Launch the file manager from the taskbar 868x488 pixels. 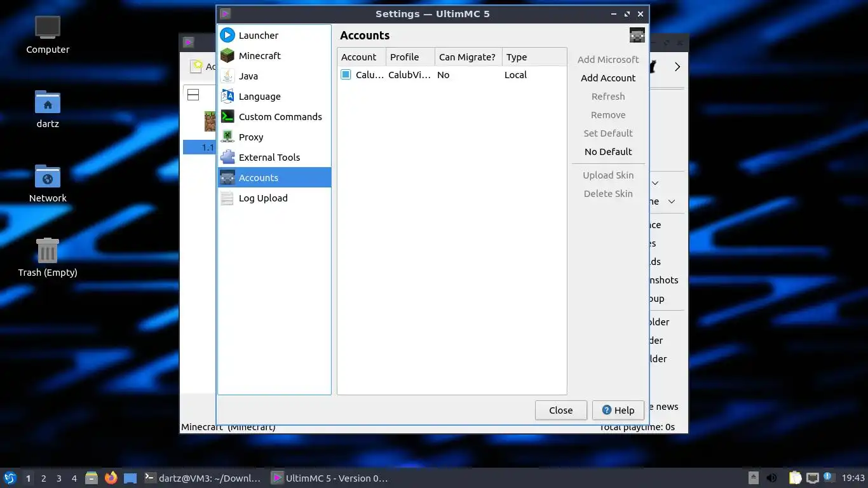pos(92,478)
